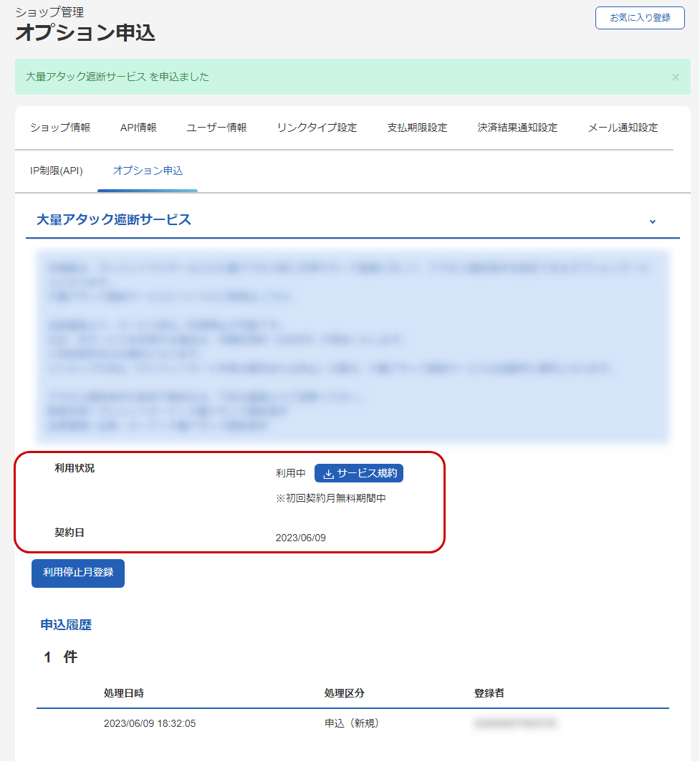The image size is (700, 762).
Task: Click the お気に入り登録 button
Action: (x=640, y=18)
